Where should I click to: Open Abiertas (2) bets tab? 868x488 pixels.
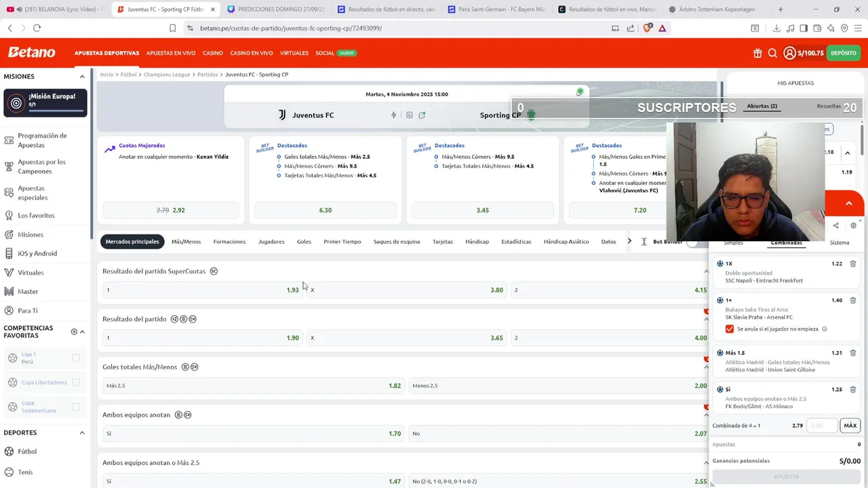[762, 106]
